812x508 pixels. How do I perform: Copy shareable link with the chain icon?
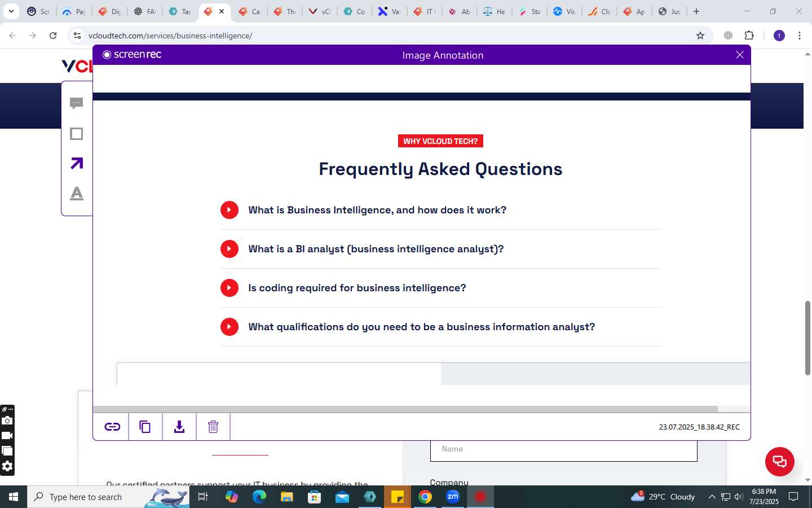click(112, 427)
